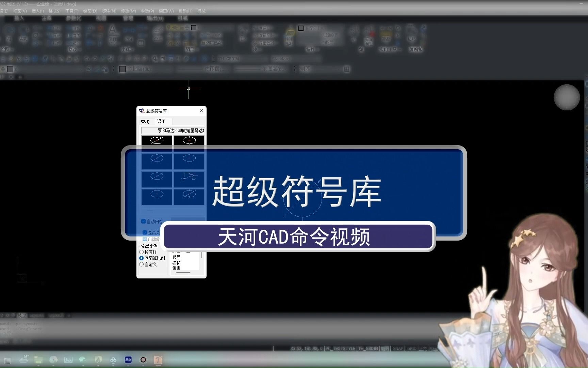This screenshot has width=588, height=368.
Task: Open File Explorer folder from the taskbar
Action: (38, 359)
